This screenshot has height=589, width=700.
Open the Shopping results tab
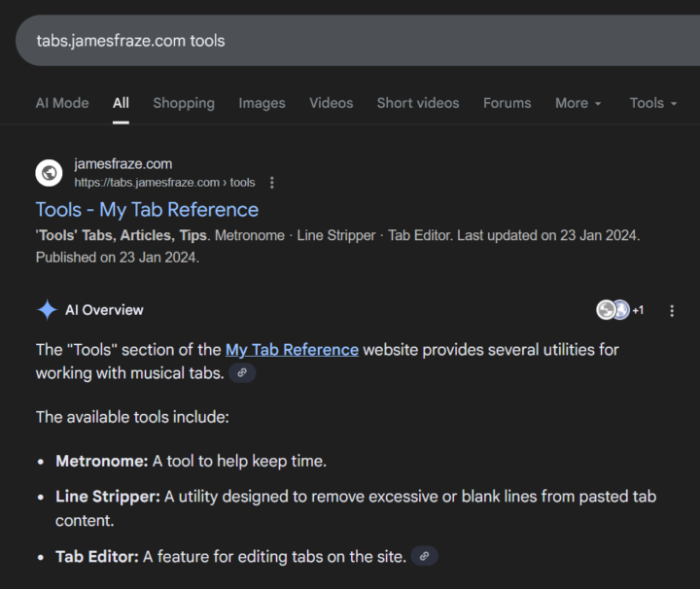tap(184, 103)
